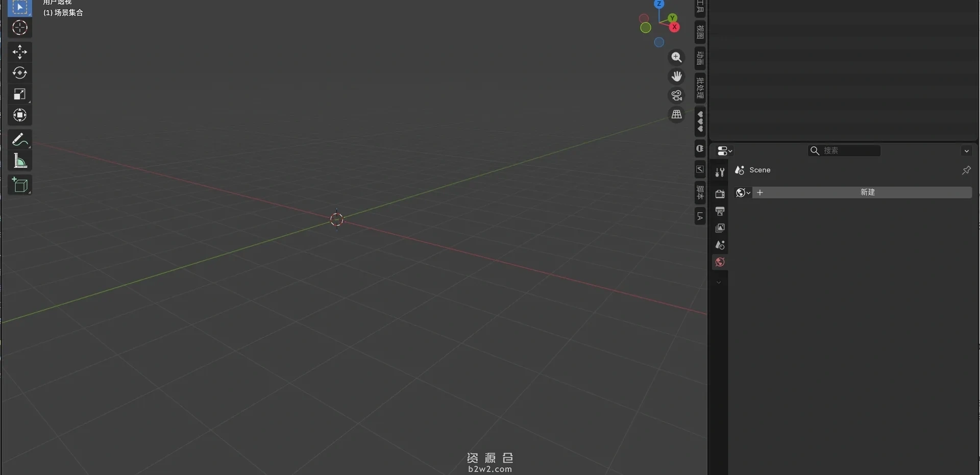The width and height of the screenshot is (980, 475).
Task: Pin the Scene data-block
Action: point(966,170)
